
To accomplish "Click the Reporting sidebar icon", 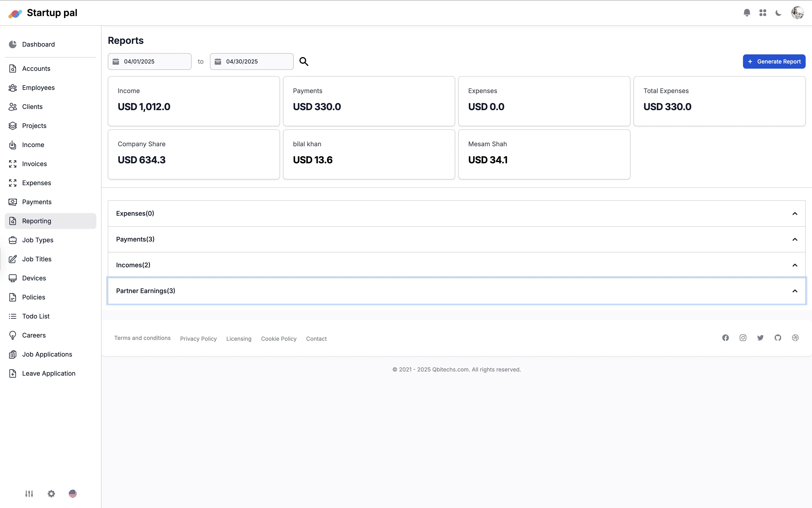I will coord(13,221).
